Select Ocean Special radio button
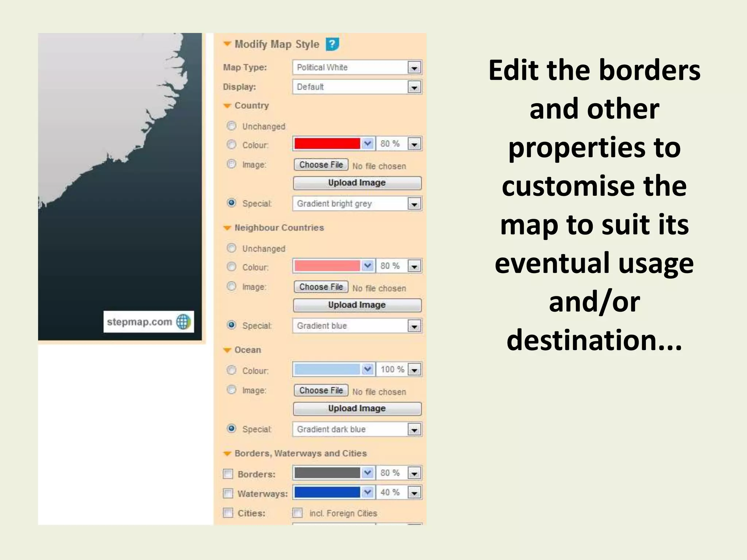Screen dimensions: 747x560 (231, 428)
